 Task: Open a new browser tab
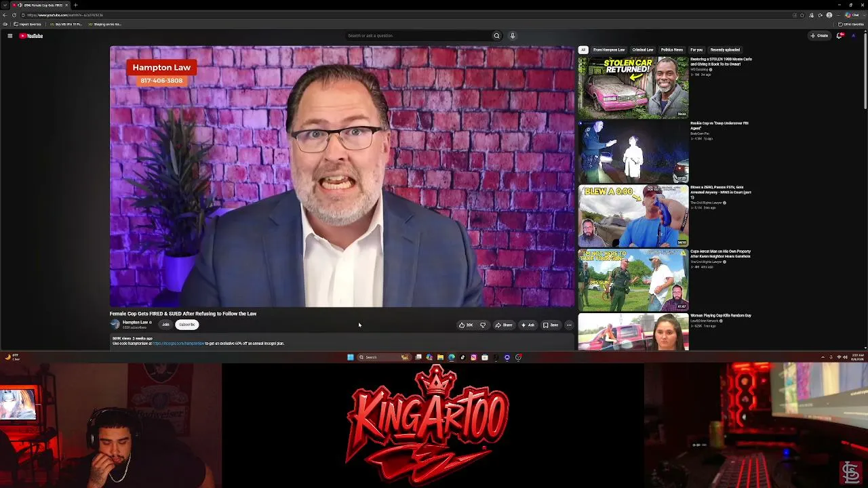click(x=75, y=5)
